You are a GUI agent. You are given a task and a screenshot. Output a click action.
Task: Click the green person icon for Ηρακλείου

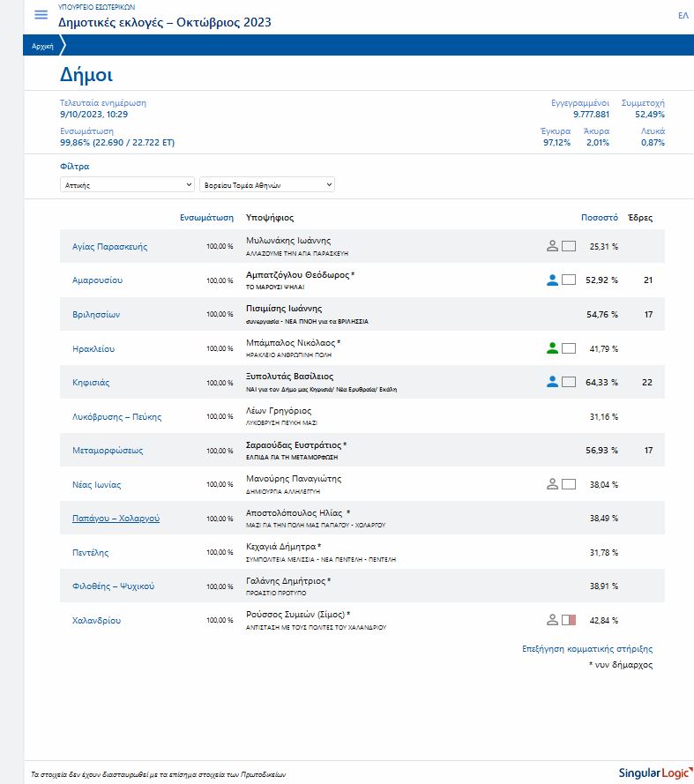552,348
